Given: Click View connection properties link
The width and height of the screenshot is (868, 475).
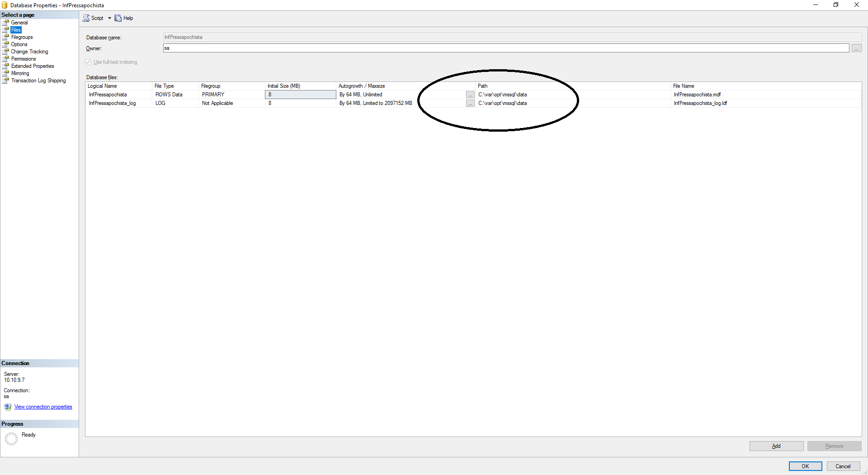Looking at the screenshot, I should coord(43,407).
